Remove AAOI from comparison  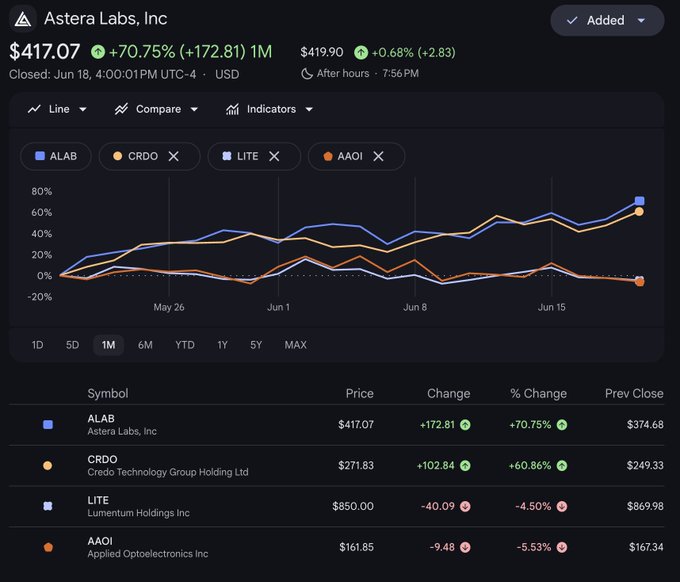point(378,156)
